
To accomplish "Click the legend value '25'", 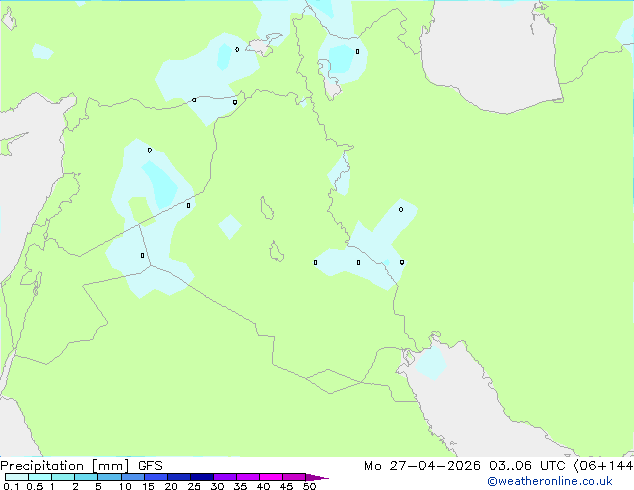I will [x=194, y=486].
